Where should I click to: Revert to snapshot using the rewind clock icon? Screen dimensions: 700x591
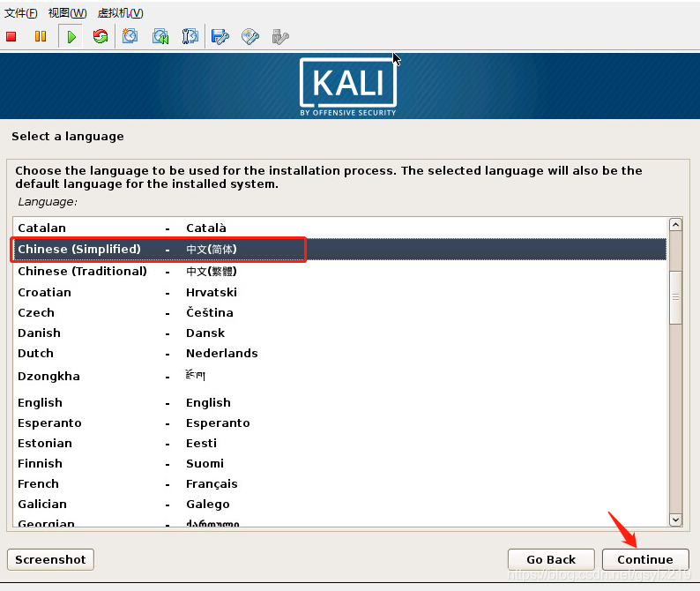point(160,36)
